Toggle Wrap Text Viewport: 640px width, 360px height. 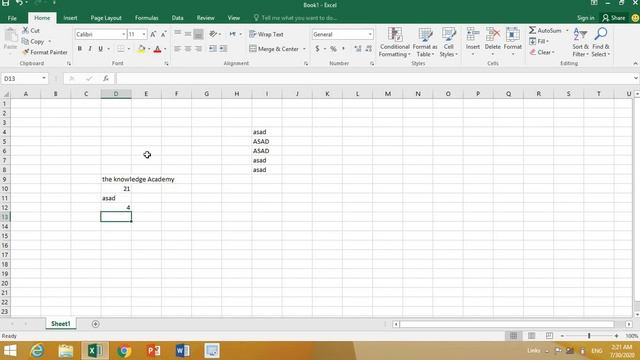coord(266,35)
